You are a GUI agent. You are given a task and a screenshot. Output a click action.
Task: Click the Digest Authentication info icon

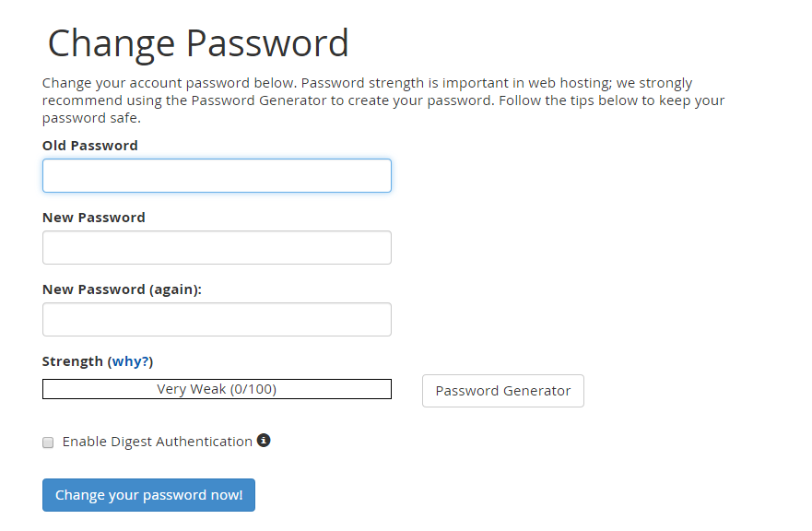(x=264, y=442)
